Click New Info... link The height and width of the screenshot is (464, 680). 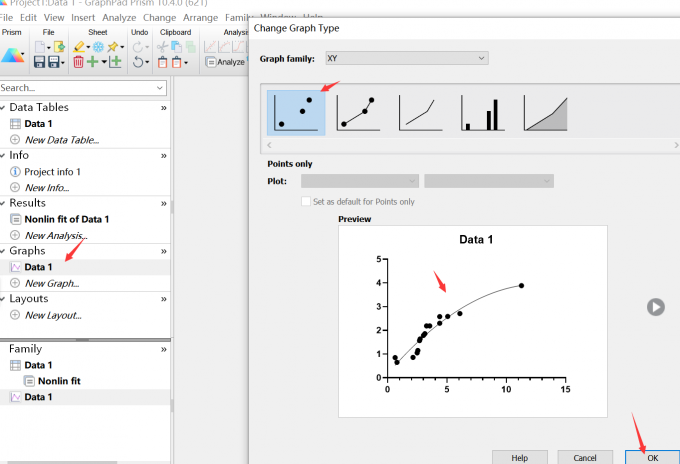[x=47, y=187]
